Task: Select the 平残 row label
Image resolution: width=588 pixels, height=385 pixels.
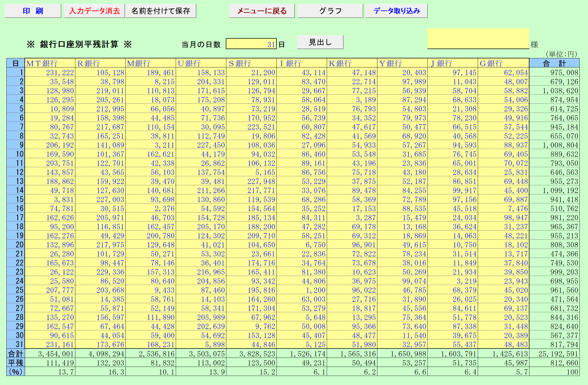Action: click(x=16, y=363)
